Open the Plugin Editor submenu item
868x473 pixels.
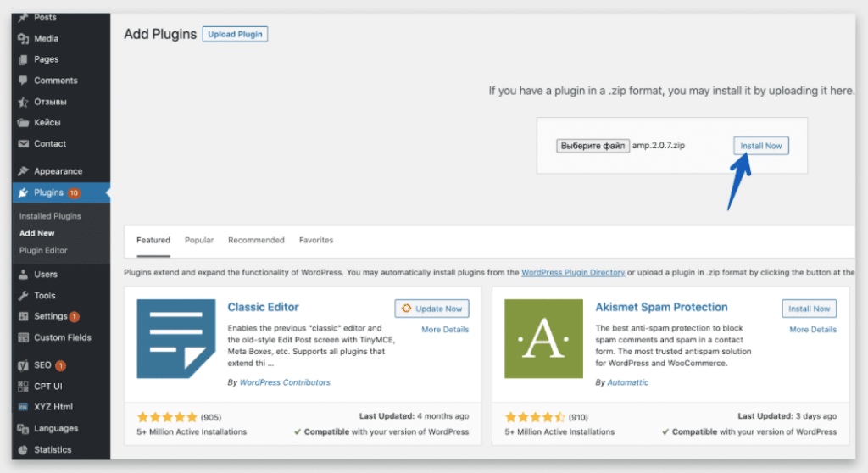pyautogui.click(x=43, y=250)
